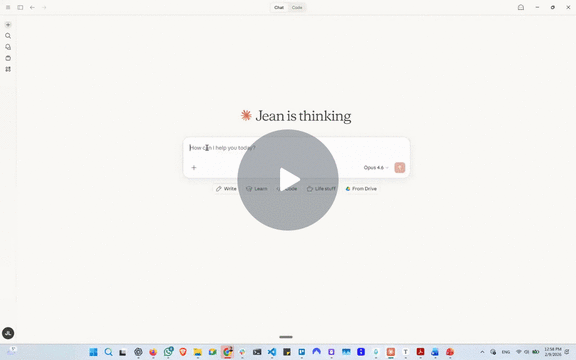Click the incognito ghost icon
The height and width of the screenshot is (360, 576).
click(x=521, y=7)
